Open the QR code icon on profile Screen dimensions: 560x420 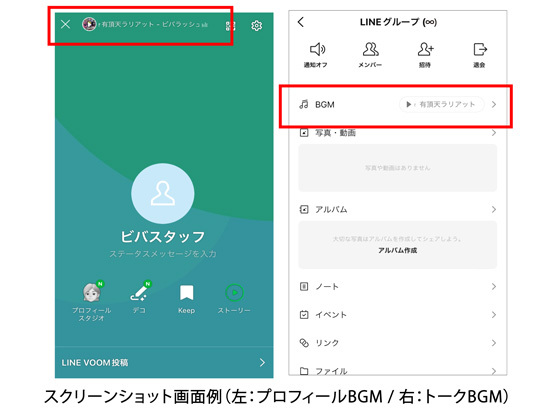tap(230, 26)
